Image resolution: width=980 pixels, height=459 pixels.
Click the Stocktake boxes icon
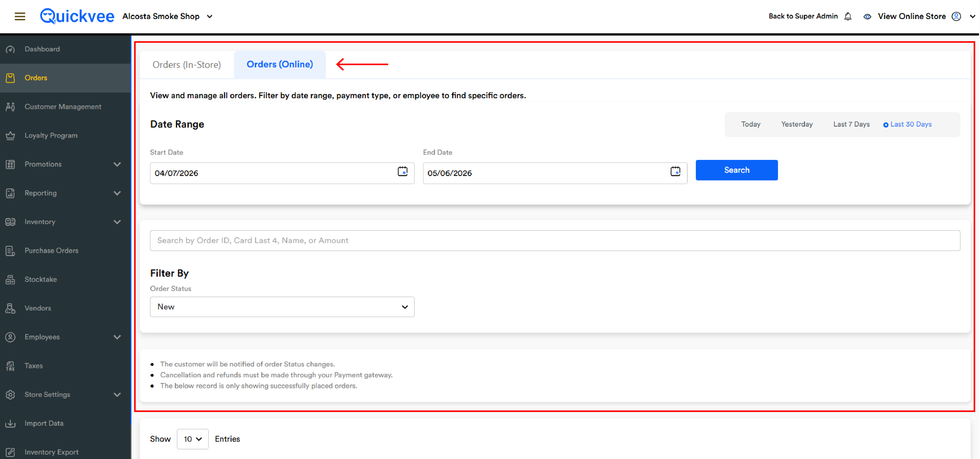click(x=10, y=279)
